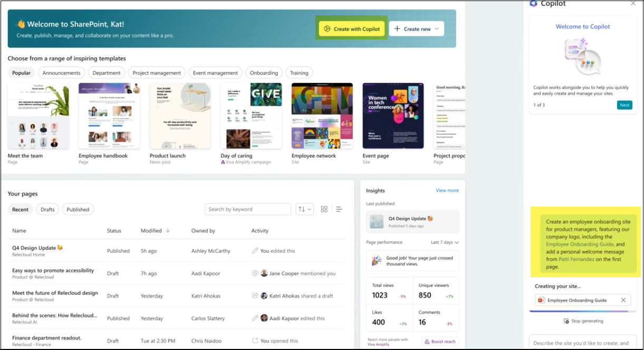Toggle the Onboarding template category
Viewport: 644px width, 350px height.
coord(264,72)
